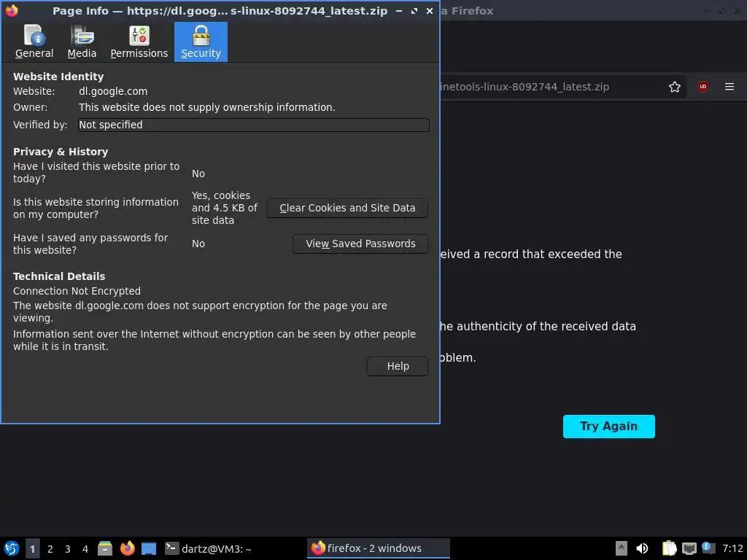The width and height of the screenshot is (747, 560).
Task: Click the 'Technical Details' heading
Action: 59,276
